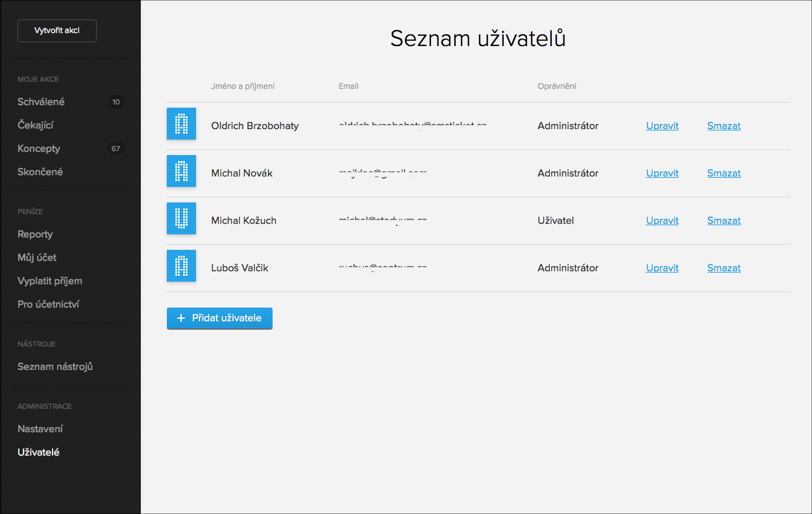Remove Luboš Valčik with Smazat
This screenshot has width=812, height=514.
(x=724, y=268)
